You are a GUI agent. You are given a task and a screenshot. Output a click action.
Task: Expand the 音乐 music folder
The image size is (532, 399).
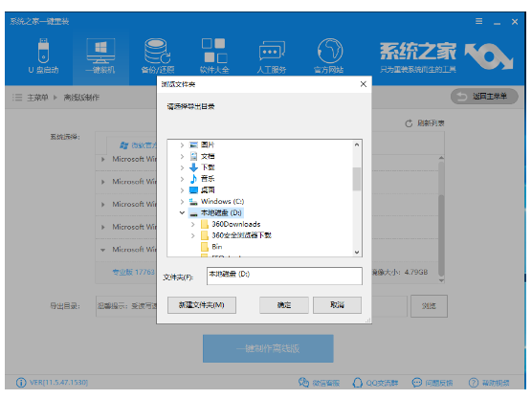tap(182, 179)
